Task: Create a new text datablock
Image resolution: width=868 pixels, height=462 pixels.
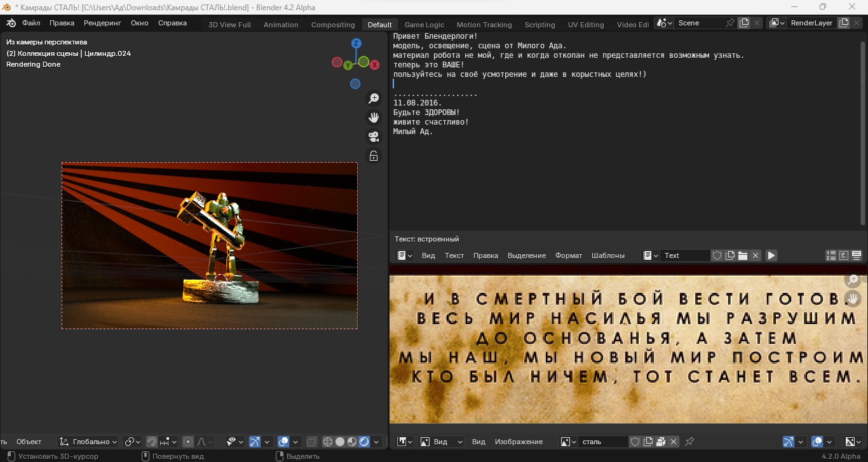Action: 730,255
